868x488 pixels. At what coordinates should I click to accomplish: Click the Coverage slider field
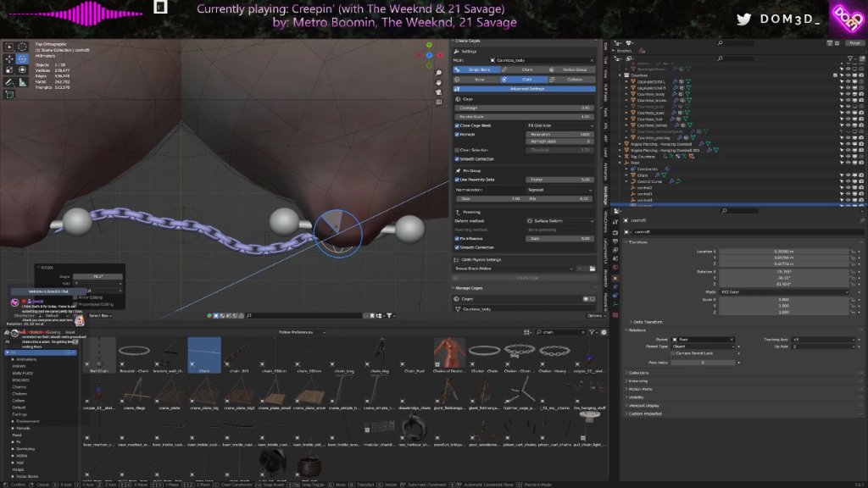[524, 108]
